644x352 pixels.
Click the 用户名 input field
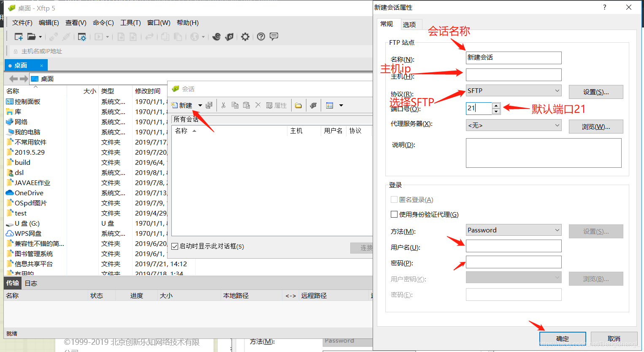click(514, 246)
